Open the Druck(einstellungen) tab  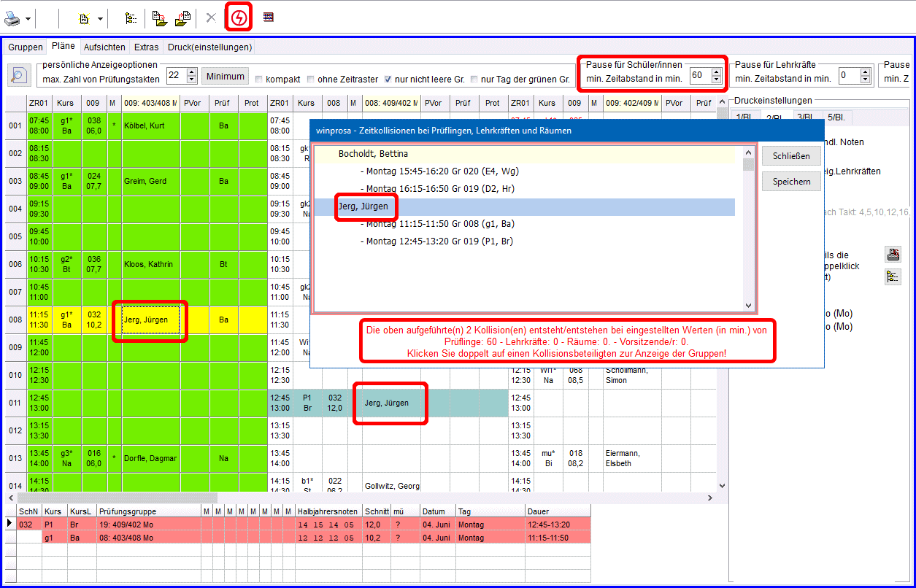(209, 47)
